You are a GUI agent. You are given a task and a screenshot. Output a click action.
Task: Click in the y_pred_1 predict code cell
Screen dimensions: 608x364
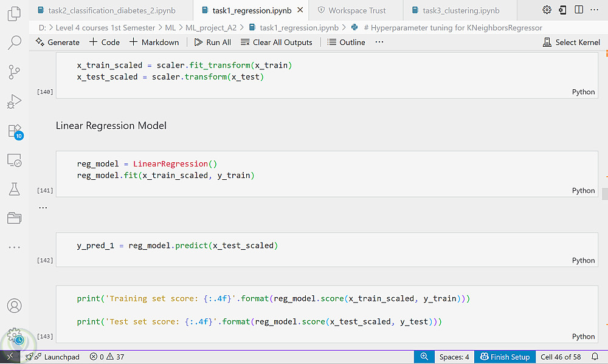click(327, 250)
